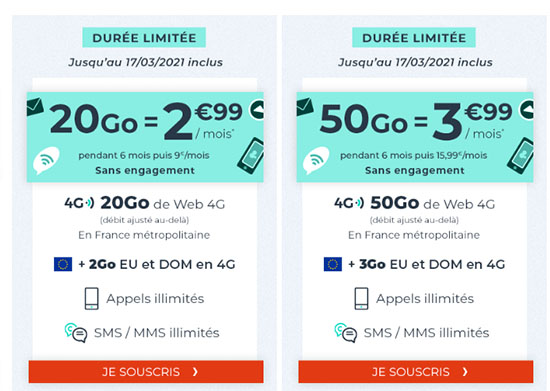Image resolution: width=550 pixels, height=391 pixels.
Task: Click the envelope icon on 20Go banner
Action: [x=35, y=107]
